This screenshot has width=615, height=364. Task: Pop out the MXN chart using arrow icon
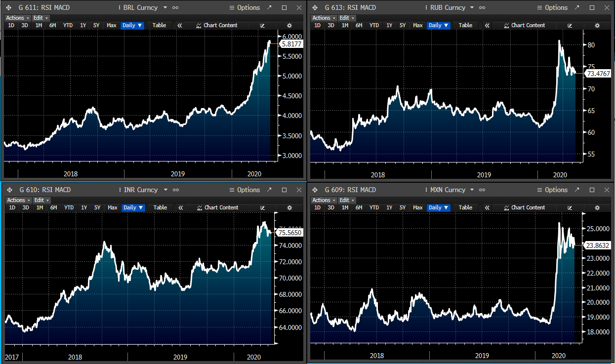pyautogui.click(x=576, y=190)
